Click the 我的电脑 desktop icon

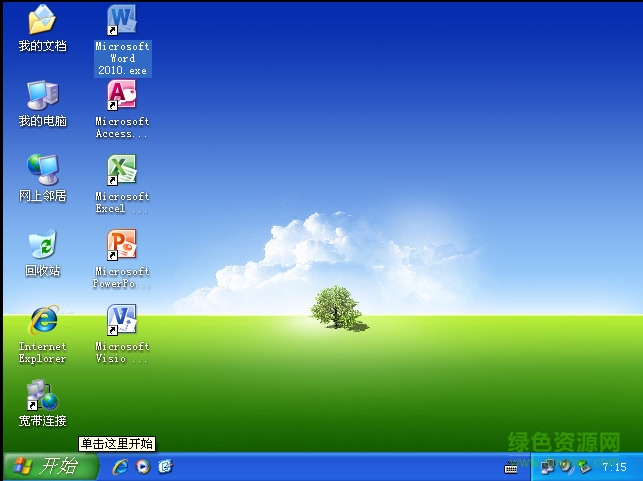click(x=42, y=96)
